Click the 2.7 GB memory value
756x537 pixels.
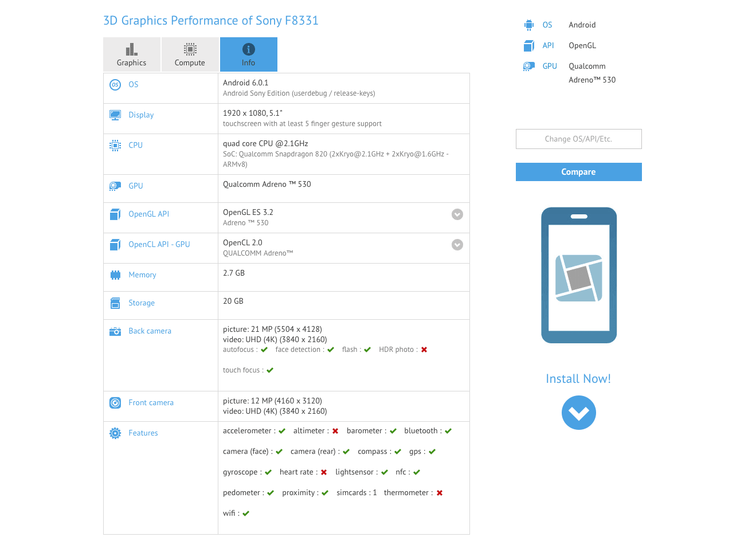point(234,273)
